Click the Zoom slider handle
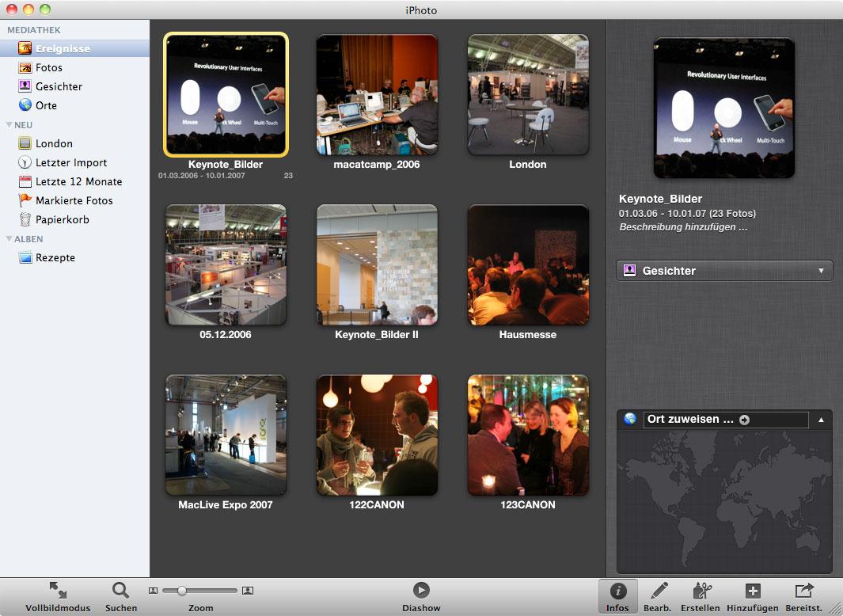 coord(182,591)
